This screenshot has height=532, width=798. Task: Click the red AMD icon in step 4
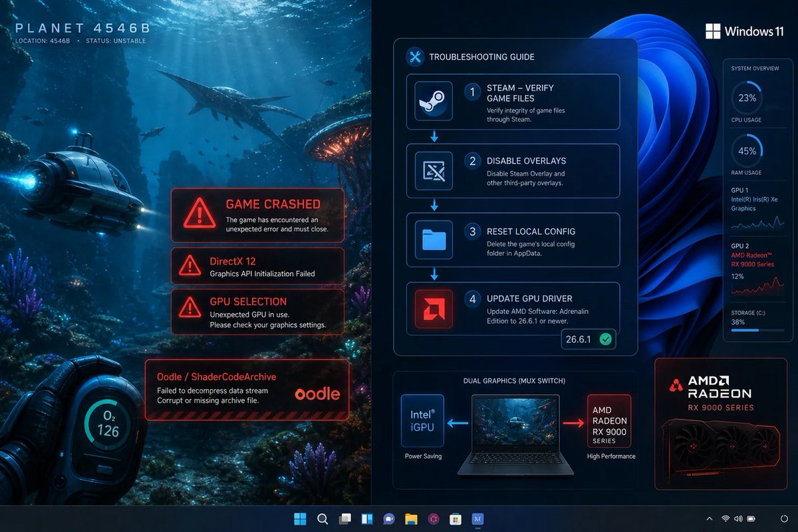(434, 309)
